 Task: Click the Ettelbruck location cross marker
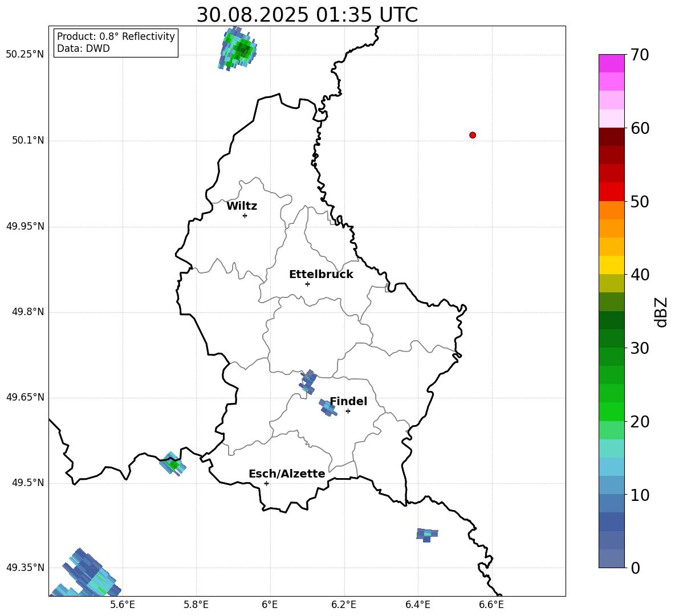[307, 284]
